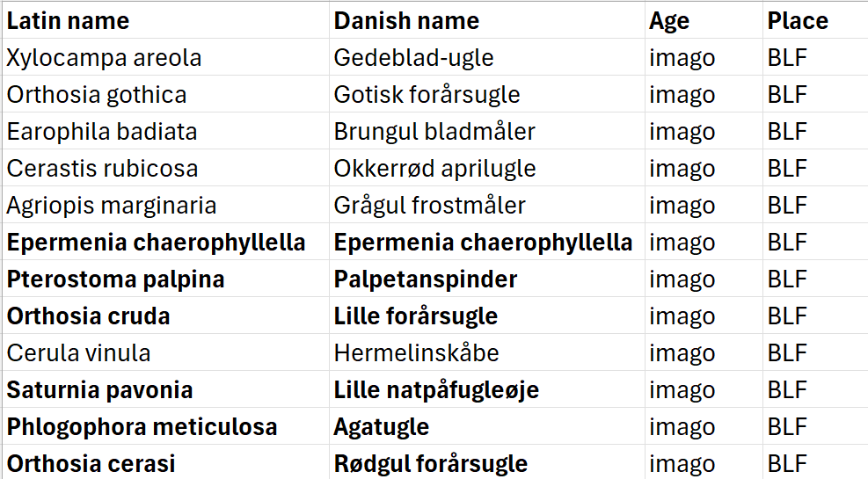
Task: Click the cell 'Grågul frostmåler'
Action: coord(429,206)
